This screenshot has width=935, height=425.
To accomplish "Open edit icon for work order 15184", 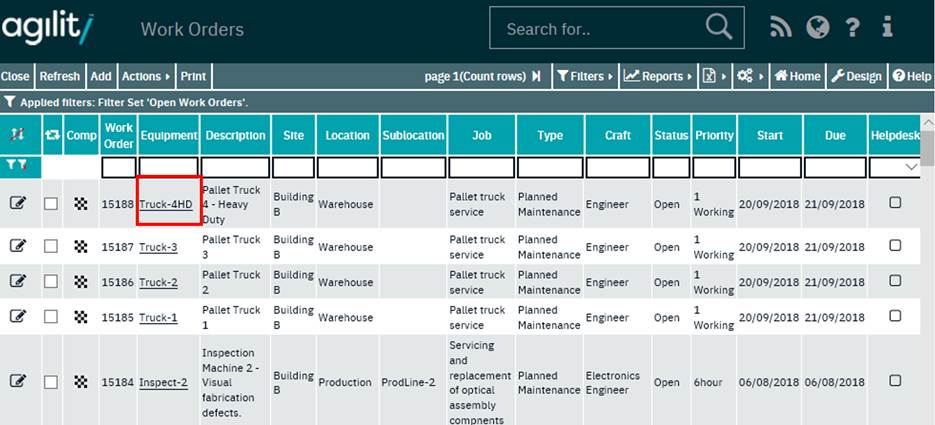I will pyautogui.click(x=18, y=382).
